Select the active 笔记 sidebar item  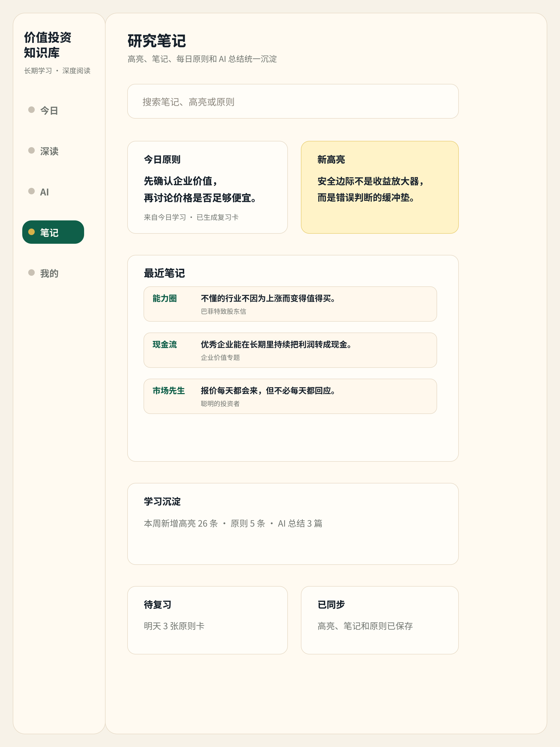point(53,232)
